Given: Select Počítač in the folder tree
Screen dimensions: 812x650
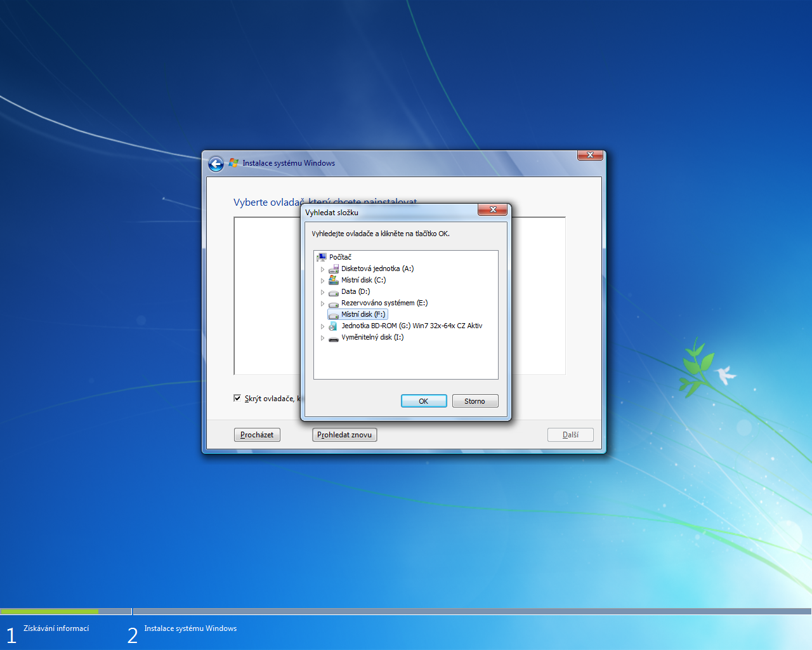Looking at the screenshot, I should 340,257.
